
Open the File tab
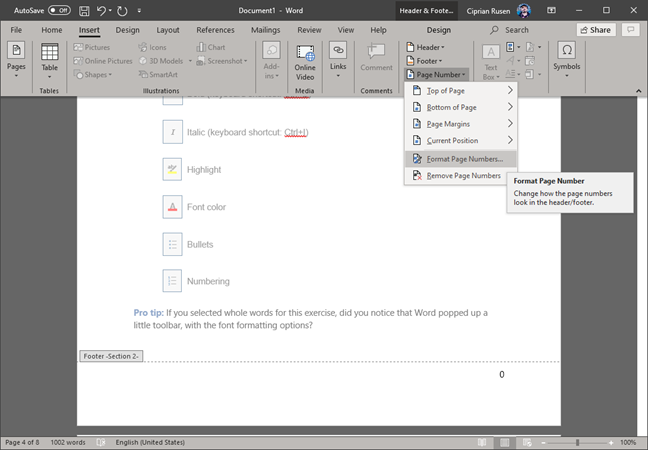(16, 30)
